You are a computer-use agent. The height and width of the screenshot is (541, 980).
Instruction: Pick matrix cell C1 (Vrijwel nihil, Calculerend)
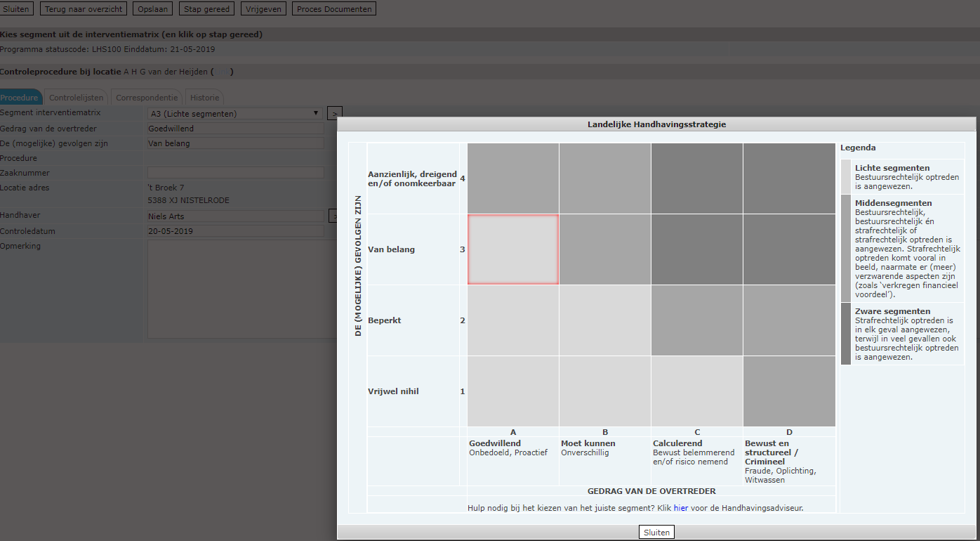[x=697, y=391]
